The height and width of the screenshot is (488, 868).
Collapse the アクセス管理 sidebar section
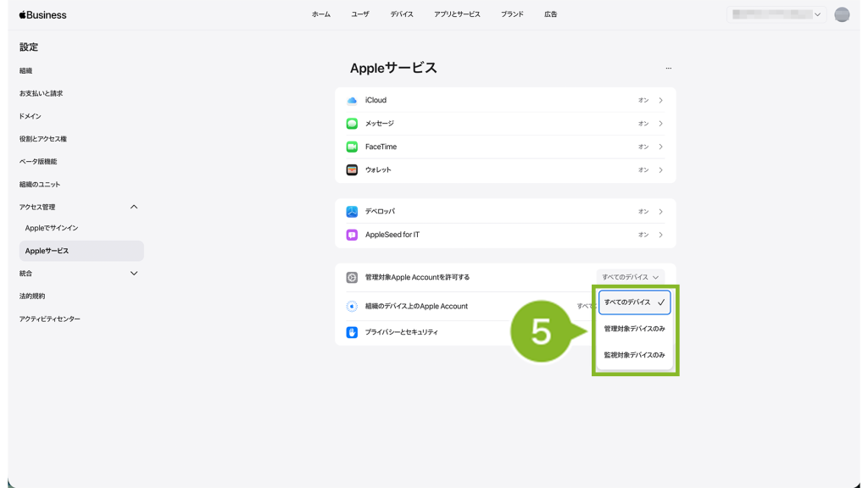pyautogui.click(x=134, y=207)
